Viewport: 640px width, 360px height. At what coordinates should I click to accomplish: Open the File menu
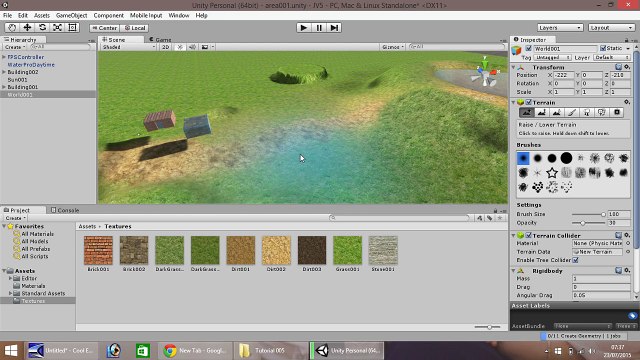[7, 16]
